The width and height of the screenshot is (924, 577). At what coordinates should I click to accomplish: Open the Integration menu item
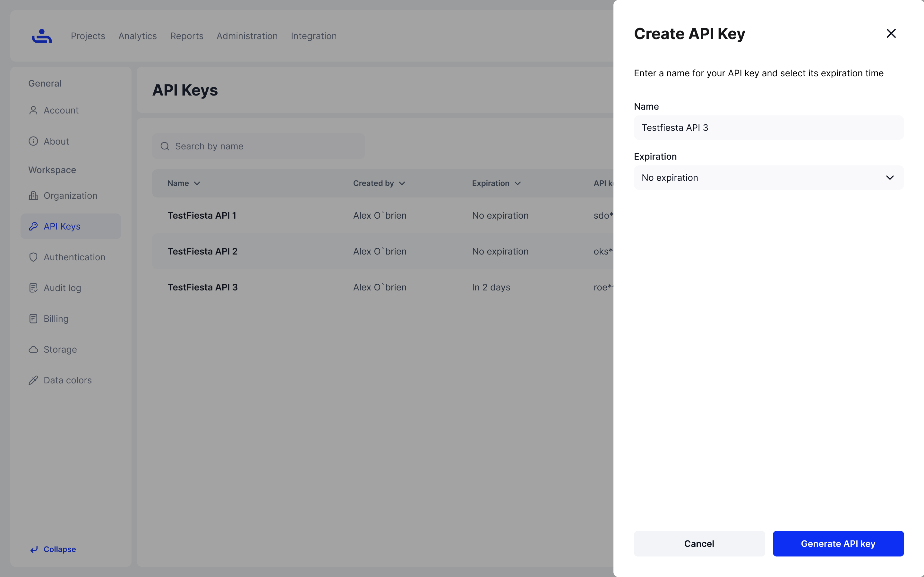pos(313,36)
